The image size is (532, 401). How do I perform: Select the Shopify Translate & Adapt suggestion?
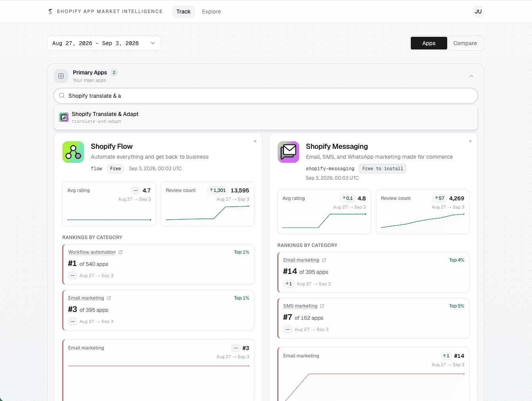[266, 117]
